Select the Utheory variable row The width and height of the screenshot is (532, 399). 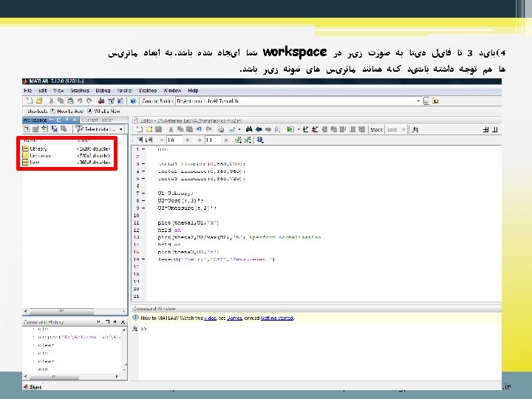click(66, 149)
